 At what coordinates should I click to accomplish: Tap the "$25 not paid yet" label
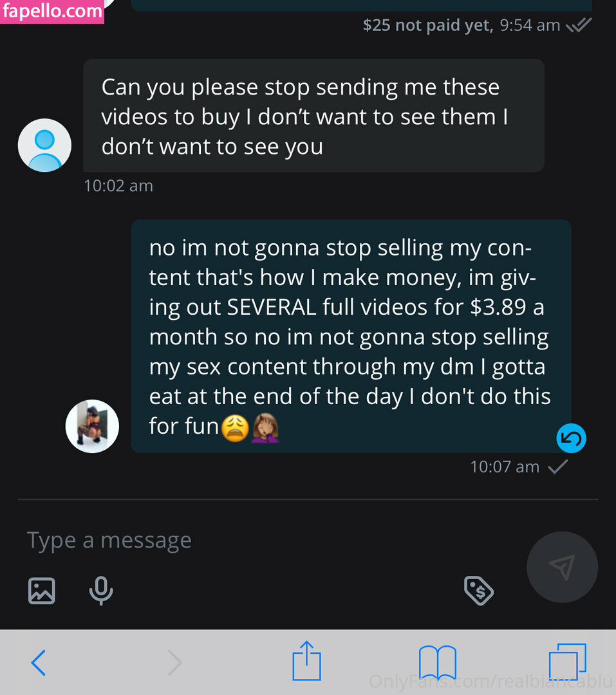pyautogui.click(x=427, y=25)
